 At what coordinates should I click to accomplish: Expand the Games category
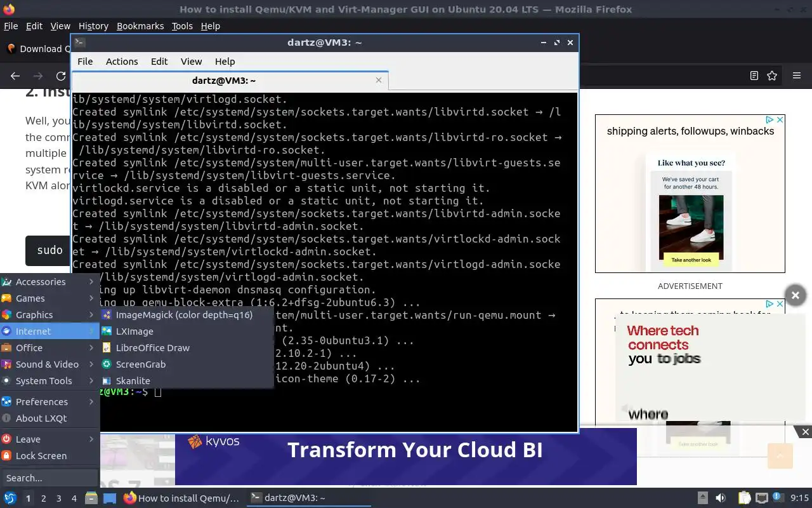50,298
